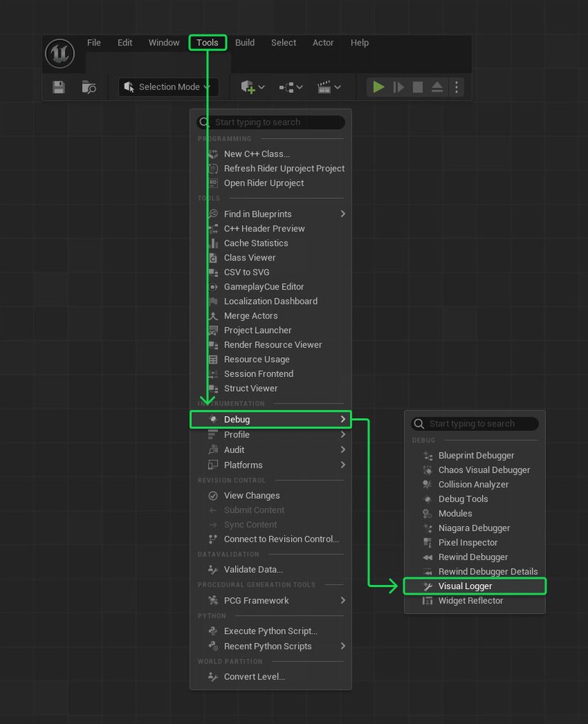Click the Debug submenu search field
Screen dimensions: 588x724
click(x=474, y=424)
